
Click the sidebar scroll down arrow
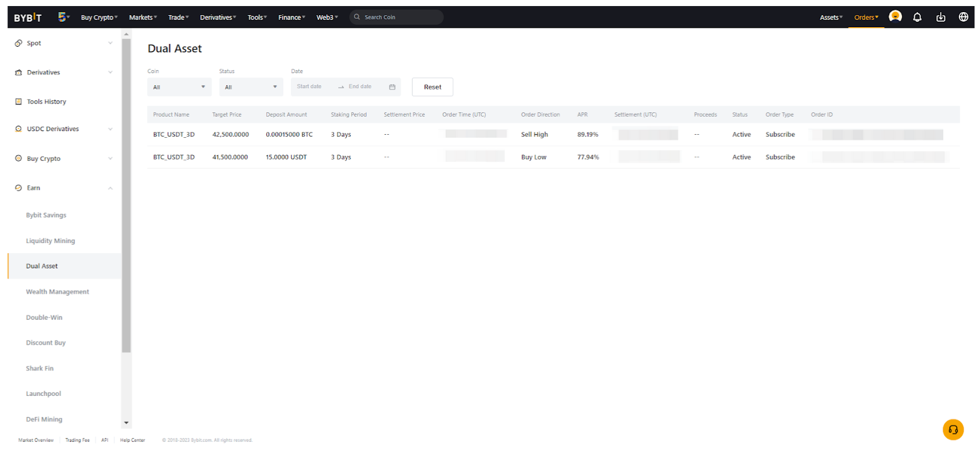(126, 423)
